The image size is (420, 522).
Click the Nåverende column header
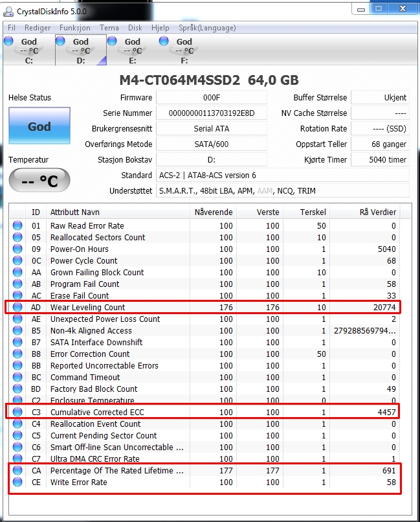(x=213, y=212)
